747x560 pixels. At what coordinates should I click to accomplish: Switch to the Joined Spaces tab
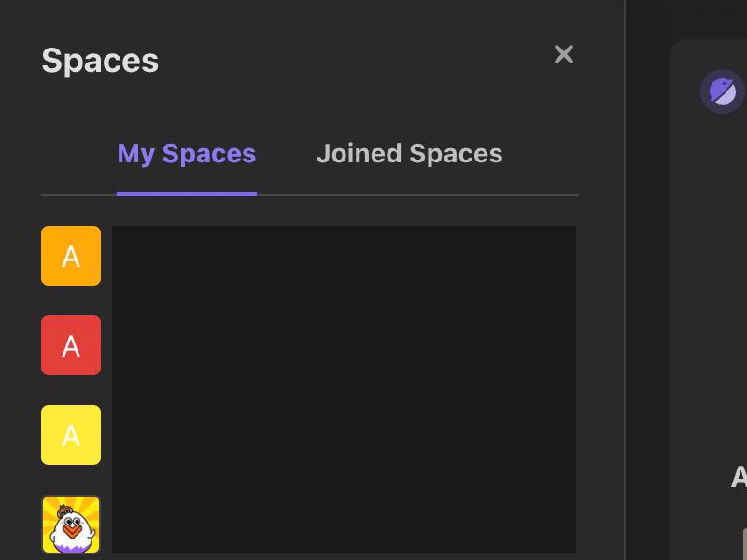point(409,154)
